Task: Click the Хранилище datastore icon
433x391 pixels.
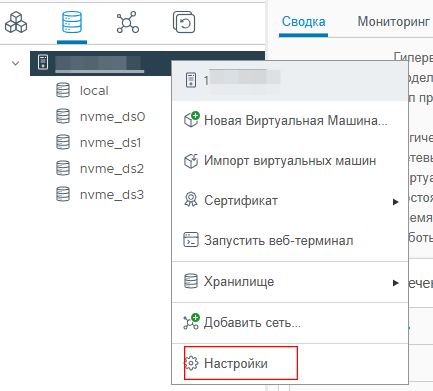Action: (191, 281)
